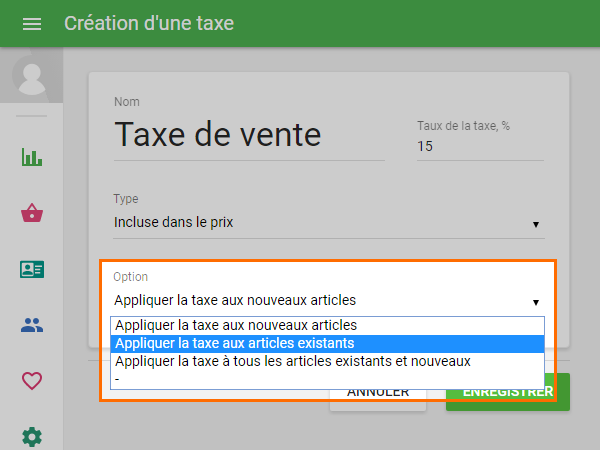
Task: Click the user profile avatar
Action: tap(31, 75)
